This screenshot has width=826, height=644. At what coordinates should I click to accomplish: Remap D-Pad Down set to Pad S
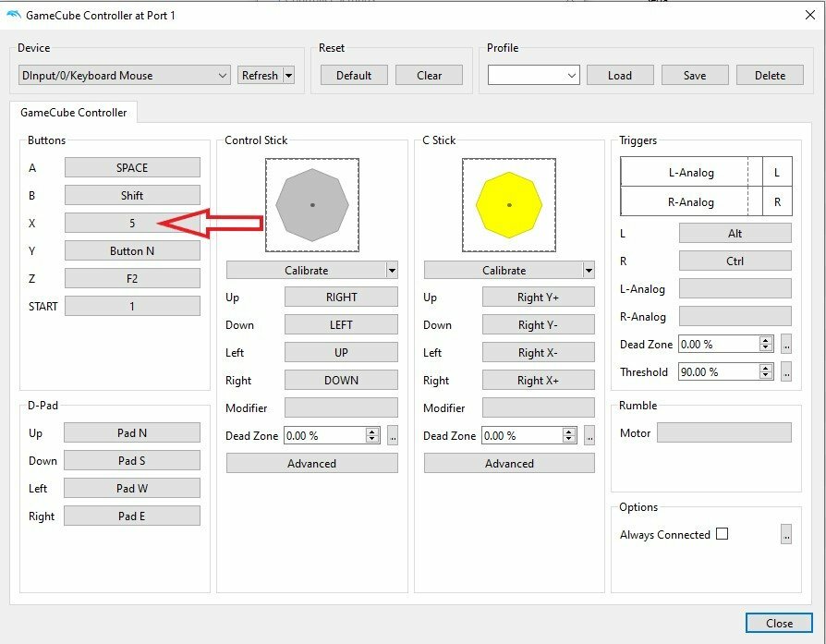pyautogui.click(x=132, y=461)
